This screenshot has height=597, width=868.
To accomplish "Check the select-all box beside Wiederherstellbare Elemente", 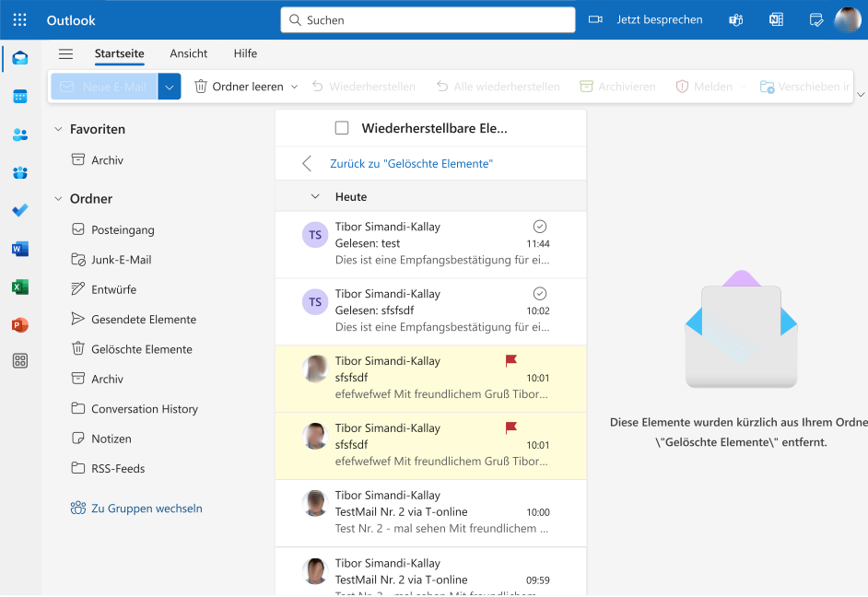I will (x=342, y=128).
